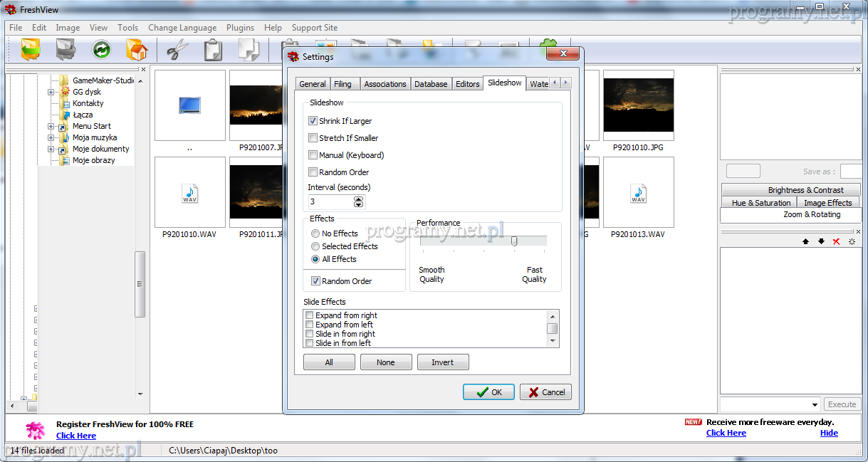Click the green arrow folder back icon
This screenshot has height=462, width=868.
(30, 50)
